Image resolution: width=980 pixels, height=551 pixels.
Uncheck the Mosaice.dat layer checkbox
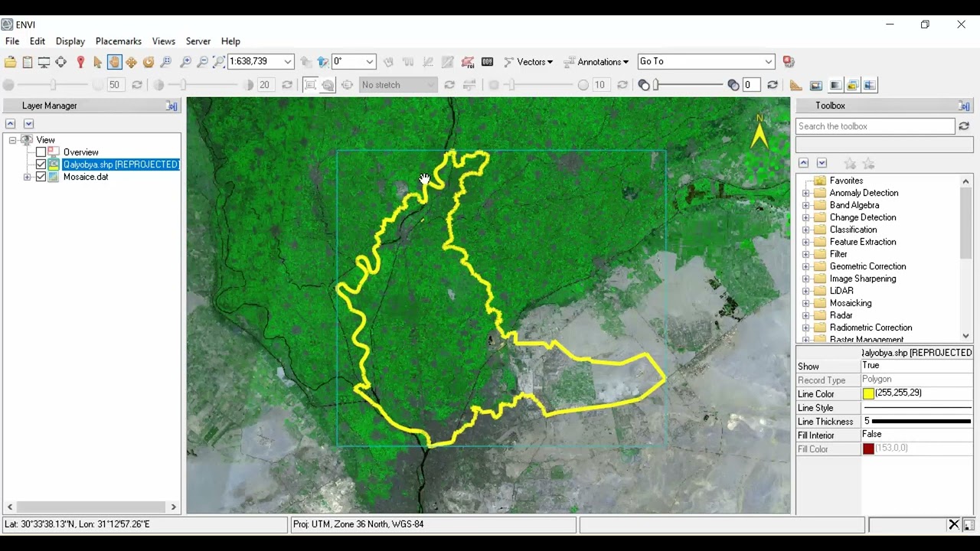point(41,177)
